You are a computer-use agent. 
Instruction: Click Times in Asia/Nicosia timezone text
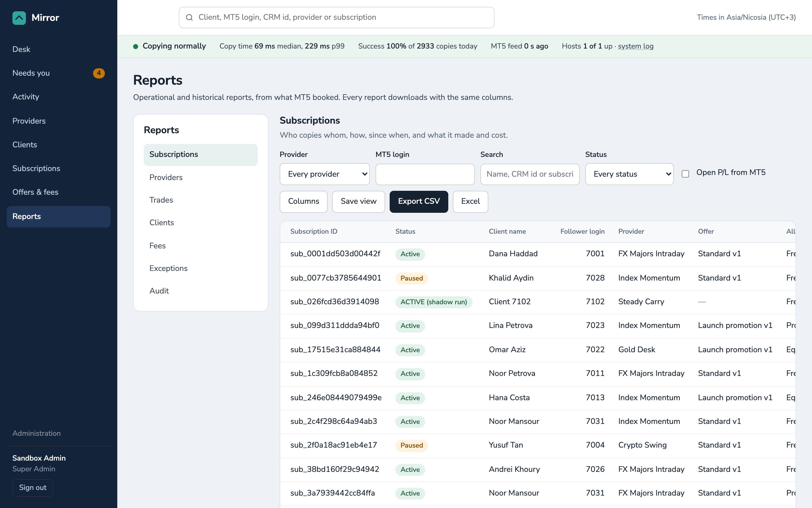click(x=746, y=17)
